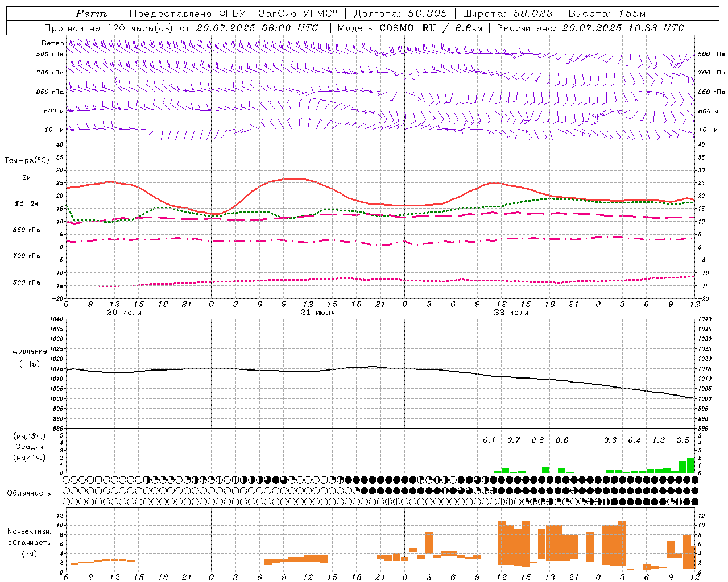The image size is (728, 582).
Task: Select the "Осадки" precipitation label
Action: 30,447
